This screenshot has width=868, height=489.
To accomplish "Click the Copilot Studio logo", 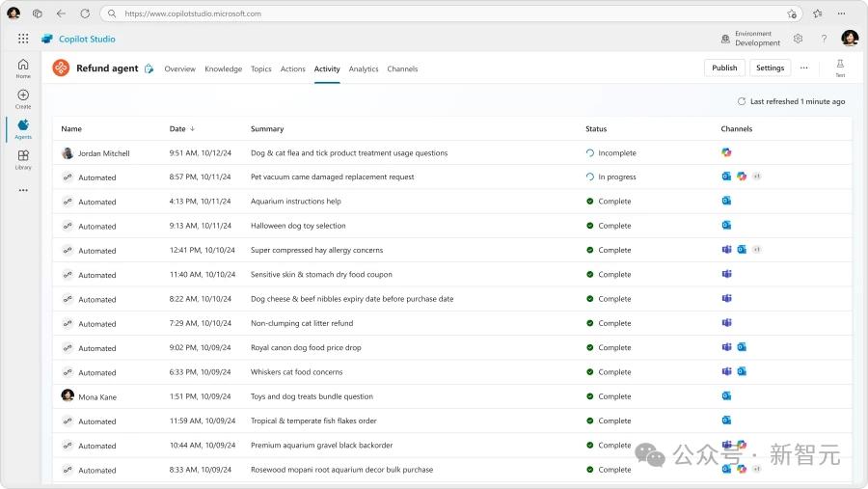I will click(47, 39).
